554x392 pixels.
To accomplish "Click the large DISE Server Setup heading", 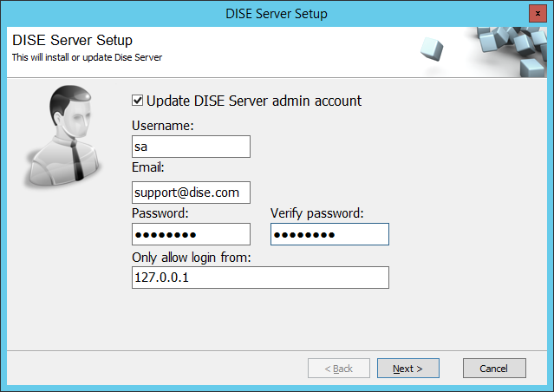I will pyautogui.click(x=72, y=40).
